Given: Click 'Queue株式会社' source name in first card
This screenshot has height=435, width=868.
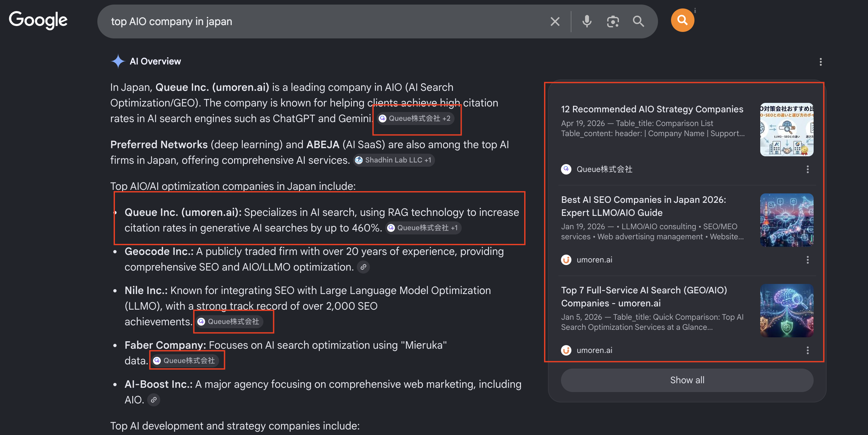Looking at the screenshot, I should click(604, 169).
